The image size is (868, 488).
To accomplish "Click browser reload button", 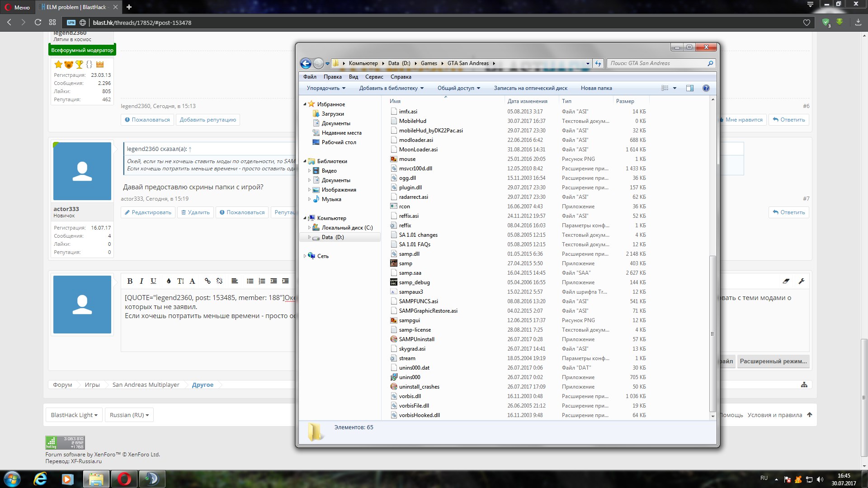I will point(38,22).
